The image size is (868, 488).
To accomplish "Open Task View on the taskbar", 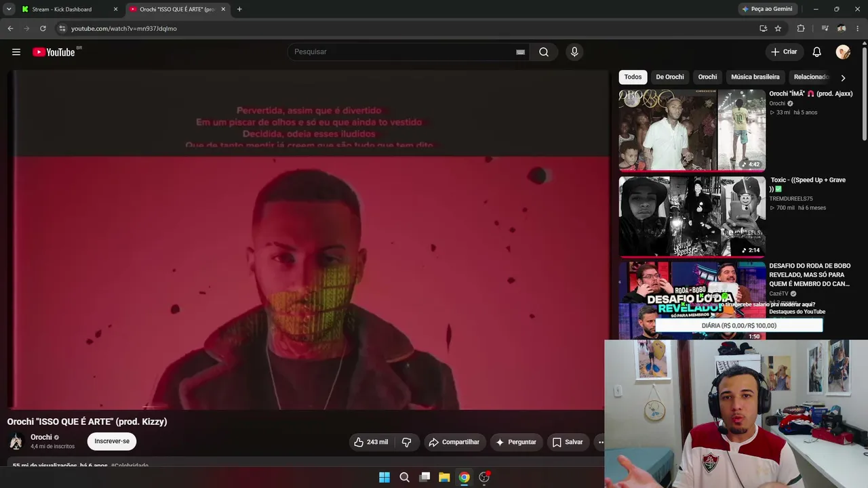I will coord(425,477).
